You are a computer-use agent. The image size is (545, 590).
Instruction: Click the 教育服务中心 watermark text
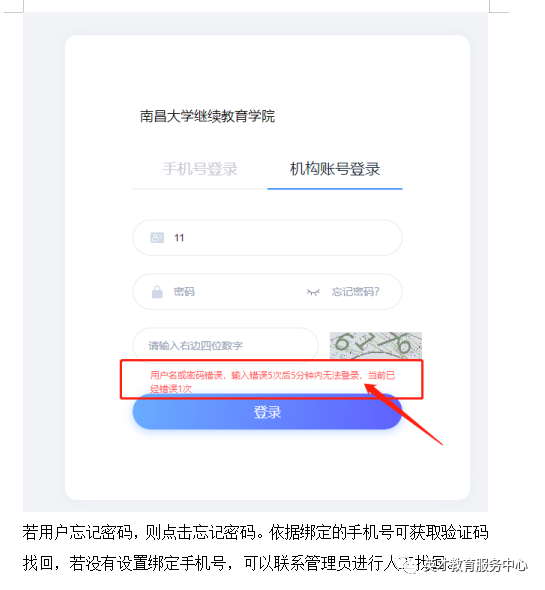pos(486,565)
